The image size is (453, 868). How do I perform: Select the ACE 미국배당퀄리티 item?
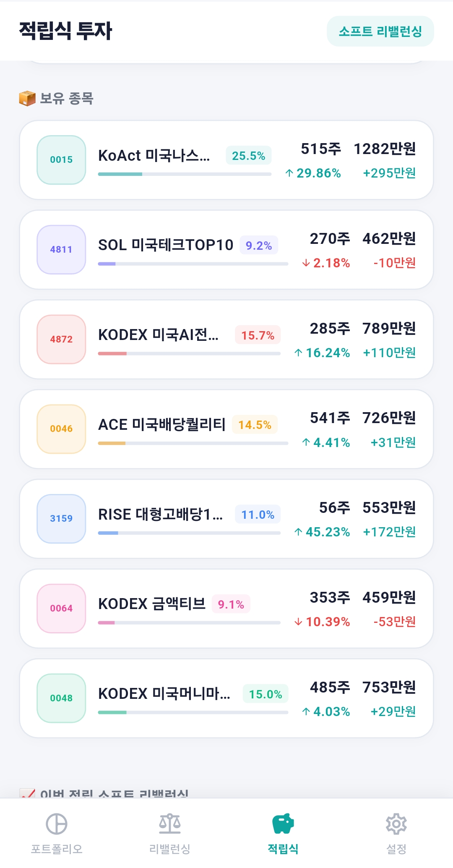click(x=226, y=429)
